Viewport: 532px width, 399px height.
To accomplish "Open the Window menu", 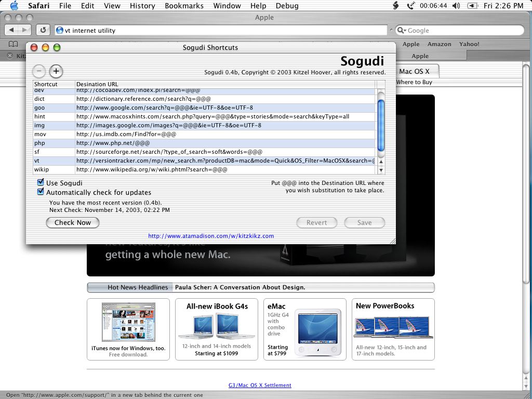I will click(x=227, y=5).
